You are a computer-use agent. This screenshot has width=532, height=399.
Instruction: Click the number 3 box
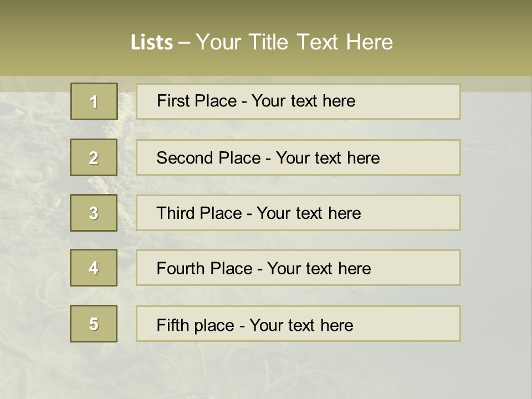(x=94, y=213)
